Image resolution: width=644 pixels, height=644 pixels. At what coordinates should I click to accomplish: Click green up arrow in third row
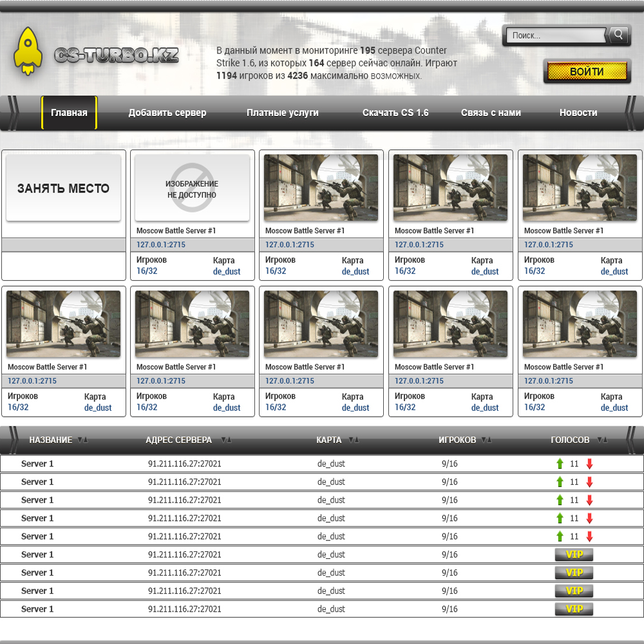click(x=560, y=500)
